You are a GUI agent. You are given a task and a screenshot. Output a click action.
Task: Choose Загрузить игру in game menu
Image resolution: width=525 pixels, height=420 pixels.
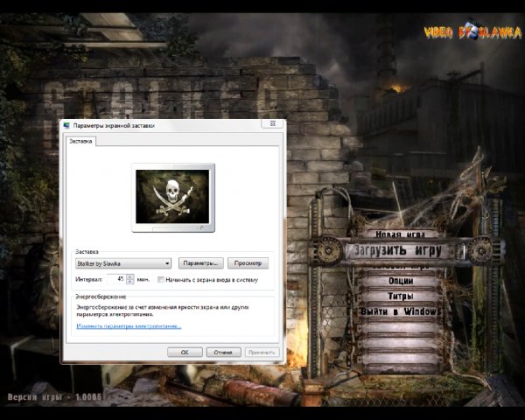398,250
